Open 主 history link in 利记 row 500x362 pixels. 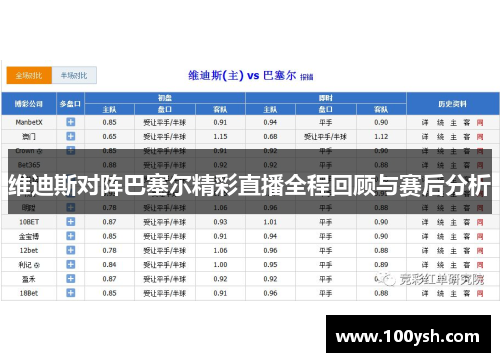pos(454,265)
